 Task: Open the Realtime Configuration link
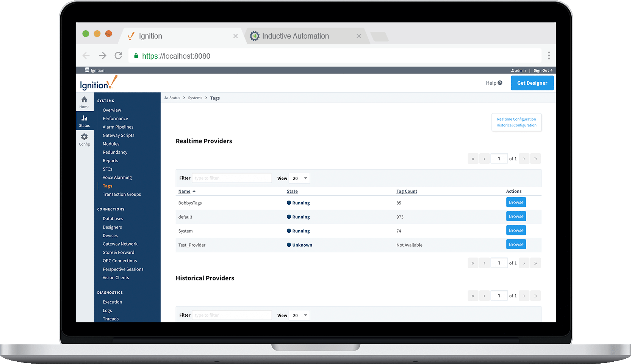pos(516,119)
